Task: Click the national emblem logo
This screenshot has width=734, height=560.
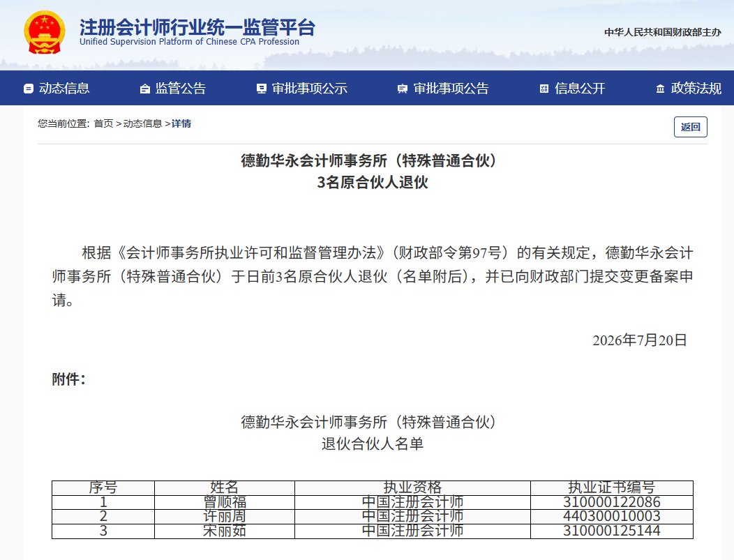Action: [45, 33]
